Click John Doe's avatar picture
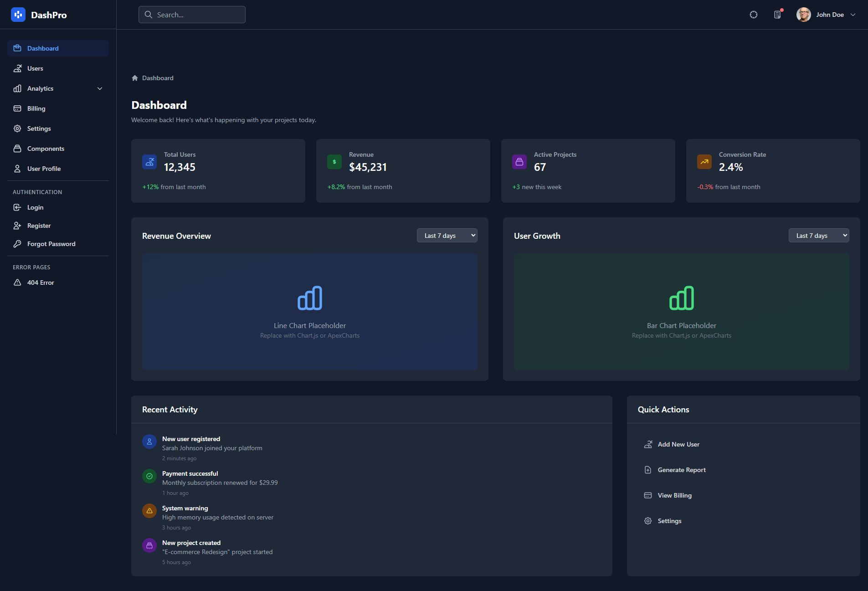 [x=803, y=15]
